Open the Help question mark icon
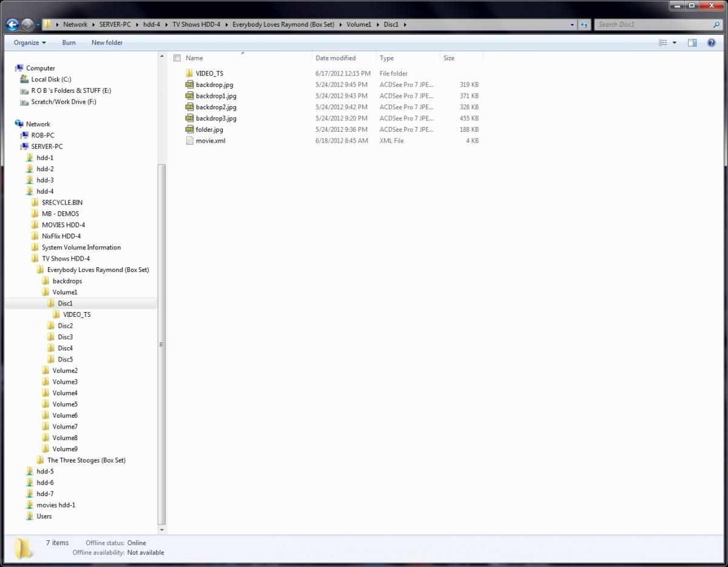This screenshot has height=567, width=728. 711,42
